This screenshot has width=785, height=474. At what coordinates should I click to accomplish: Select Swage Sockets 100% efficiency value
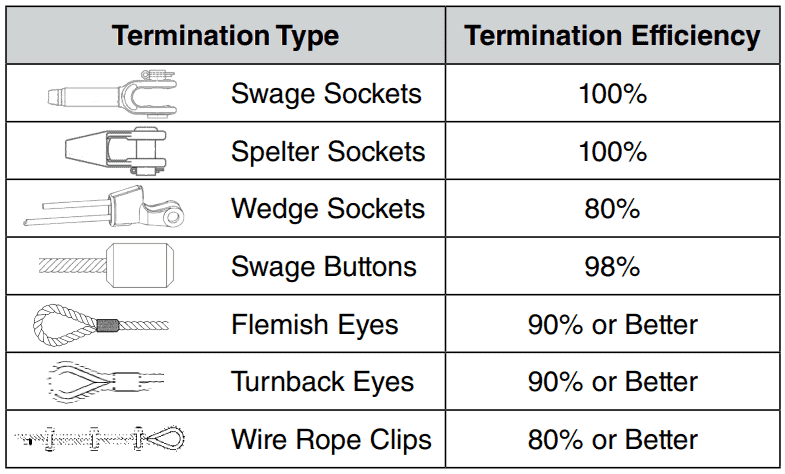tap(613, 94)
